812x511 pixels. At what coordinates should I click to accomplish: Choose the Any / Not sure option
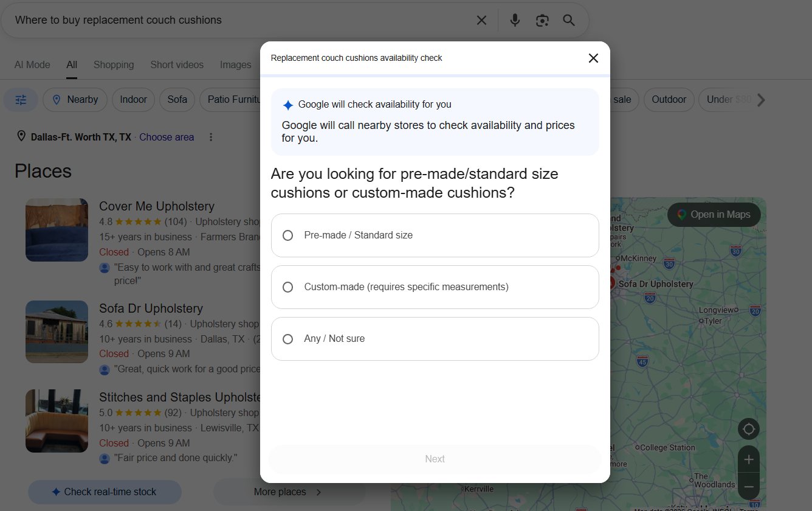[435, 339]
